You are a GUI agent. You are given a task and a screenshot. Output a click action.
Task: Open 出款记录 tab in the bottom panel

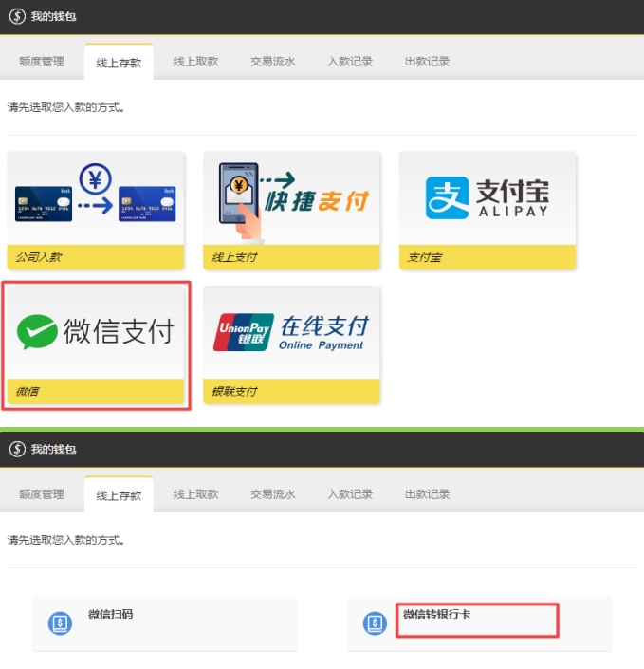coord(427,494)
